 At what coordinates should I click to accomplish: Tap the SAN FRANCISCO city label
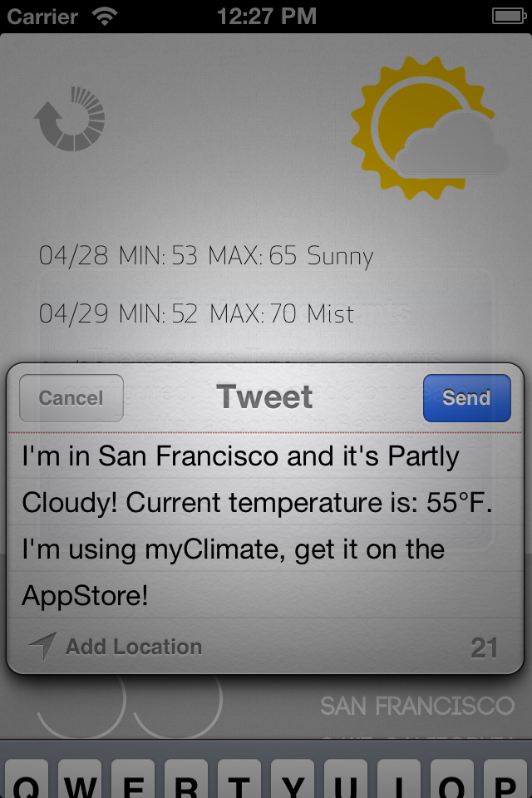[417, 706]
